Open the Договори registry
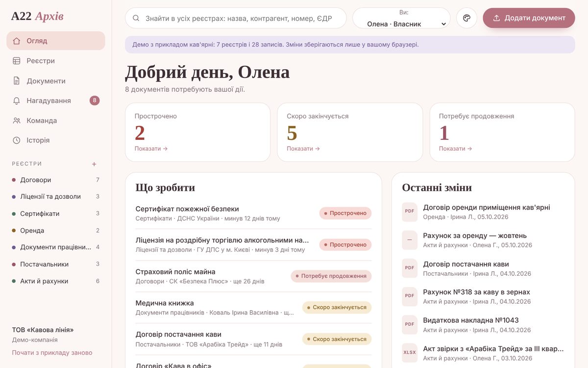The image size is (588, 368). (x=56, y=180)
